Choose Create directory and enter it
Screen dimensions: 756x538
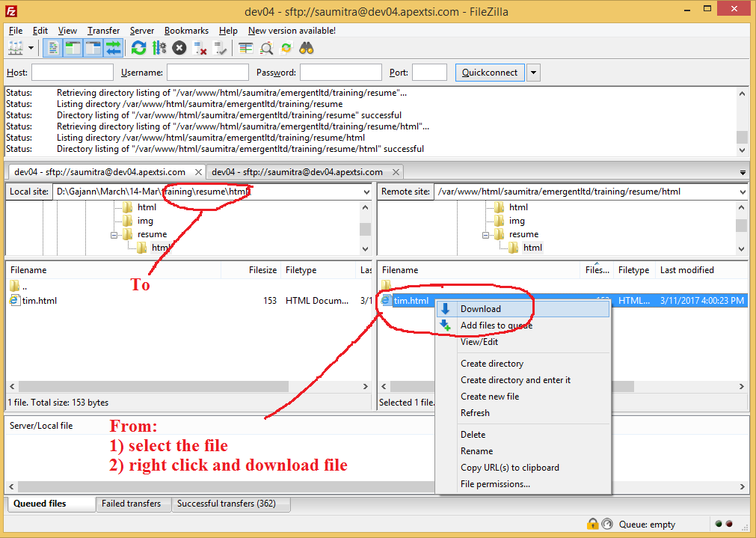pyautogui.click(x=523, y=379)
